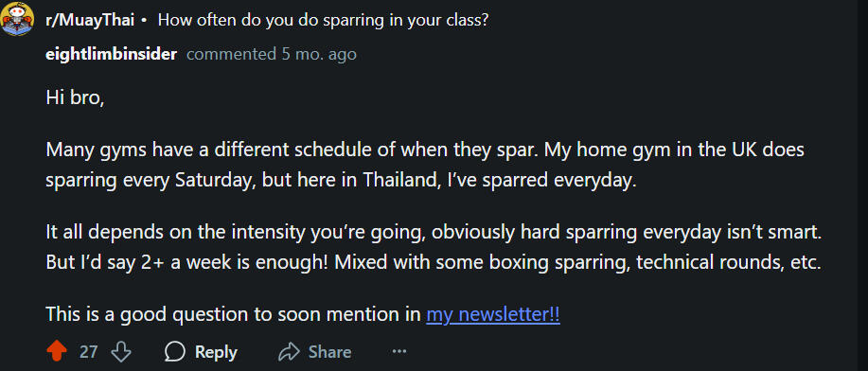Open the three-dot more options menu

pyautogui.click(x=399, y=351)
